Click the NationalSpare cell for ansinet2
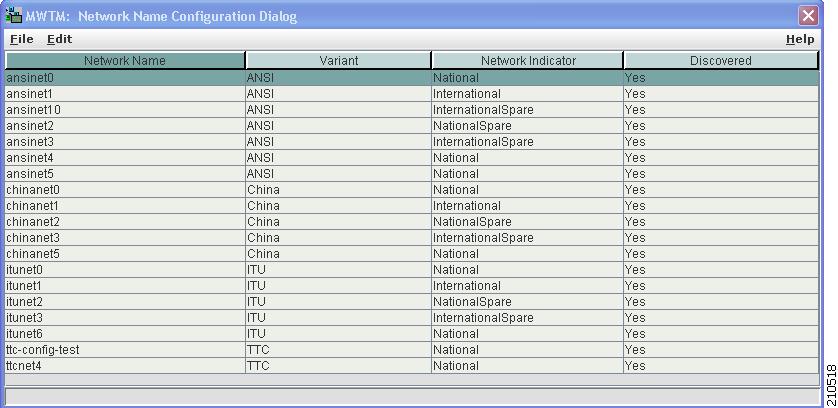838x408 pixels. coord(527,126)
